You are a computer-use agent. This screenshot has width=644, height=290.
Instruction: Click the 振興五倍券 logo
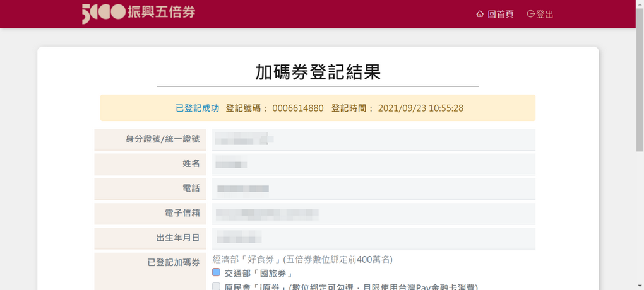[138, 13]
